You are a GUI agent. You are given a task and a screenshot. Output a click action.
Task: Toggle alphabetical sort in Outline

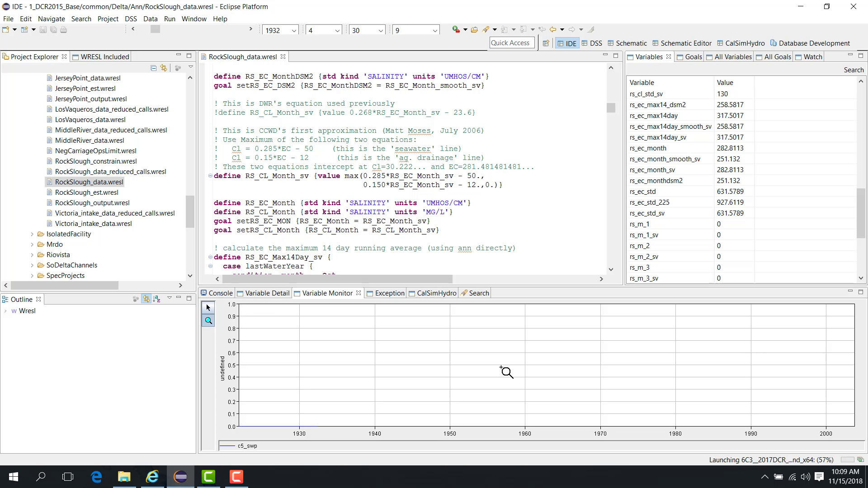tap(157, 299)
